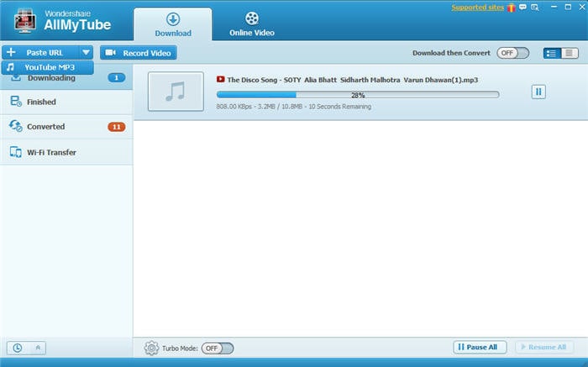Click the Converted sync icon
The image size is (588, 367).
(x=16, y=126)
